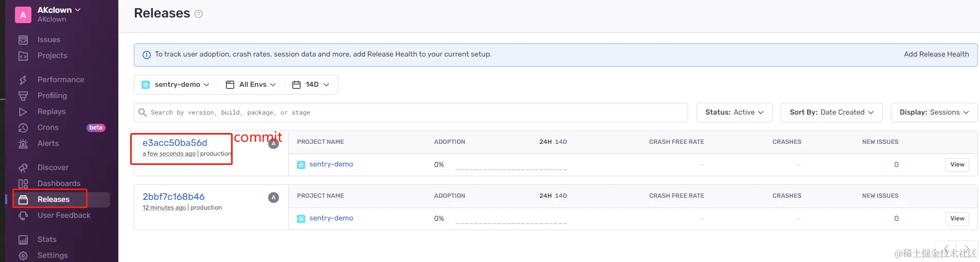Click the help icon beside Releases title

(199, 14)
